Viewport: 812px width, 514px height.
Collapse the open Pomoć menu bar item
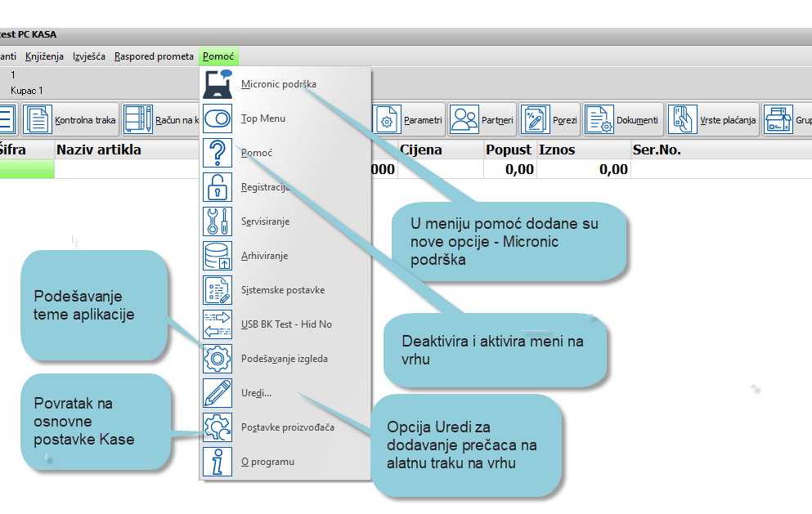(218, 56)
